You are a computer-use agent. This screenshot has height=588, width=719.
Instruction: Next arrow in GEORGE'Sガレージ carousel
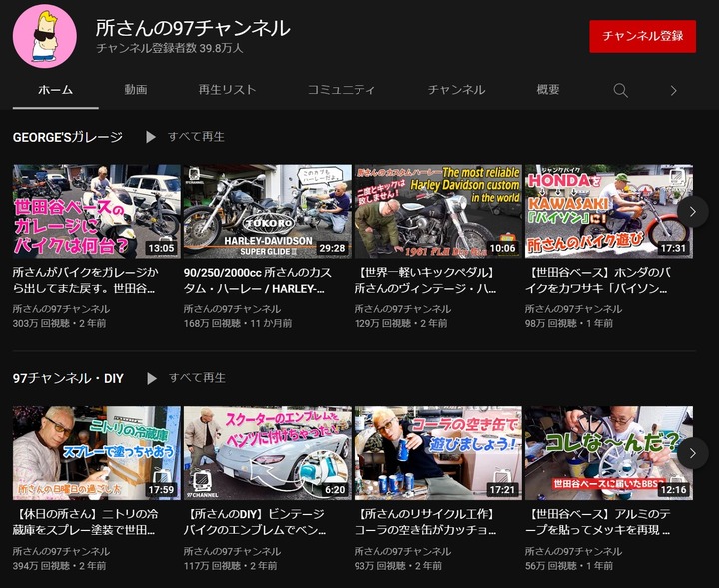pos(693,212)
